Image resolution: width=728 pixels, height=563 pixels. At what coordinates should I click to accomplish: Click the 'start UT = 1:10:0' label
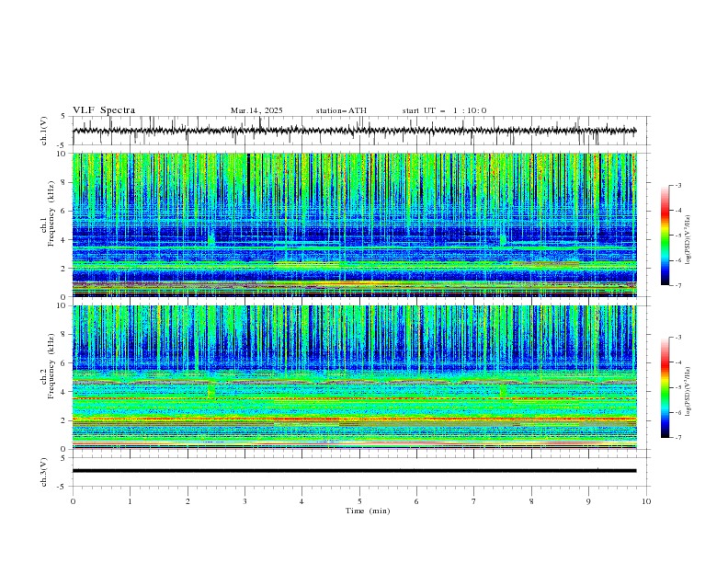tap(444, 110)
